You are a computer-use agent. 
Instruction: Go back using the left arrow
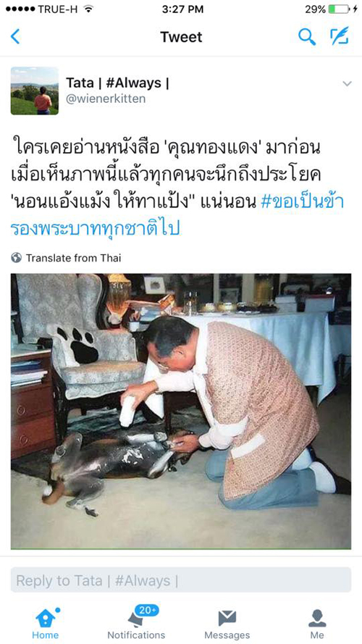click(x=15, y=37)
